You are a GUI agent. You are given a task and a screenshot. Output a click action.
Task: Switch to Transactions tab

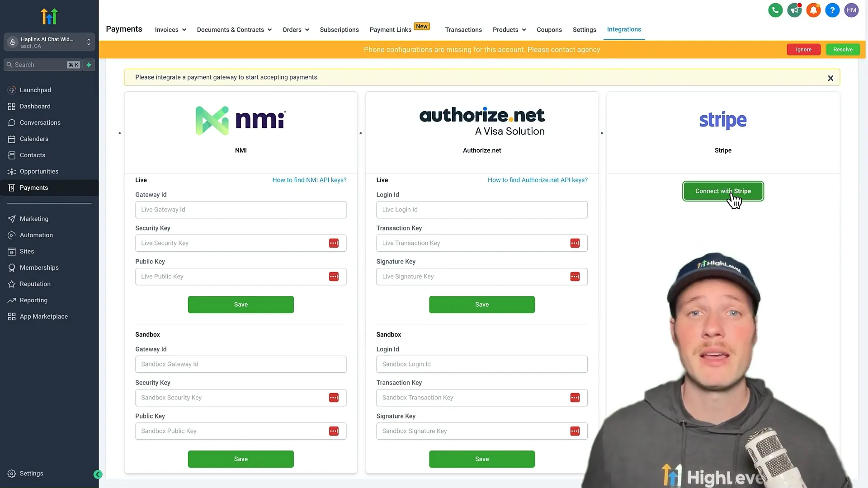click(463, 30)
